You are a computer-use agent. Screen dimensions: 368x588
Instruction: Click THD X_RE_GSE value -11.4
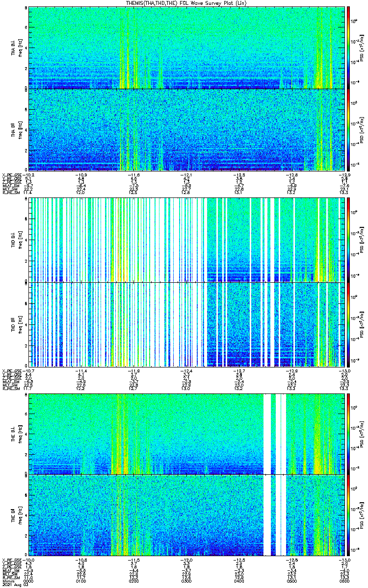coord(81,371)
